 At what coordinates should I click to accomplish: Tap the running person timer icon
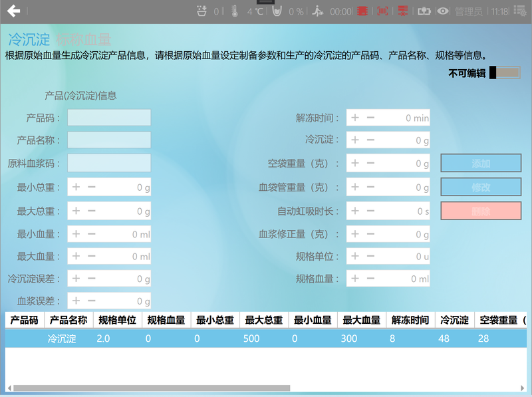click(x=318, y=11)
